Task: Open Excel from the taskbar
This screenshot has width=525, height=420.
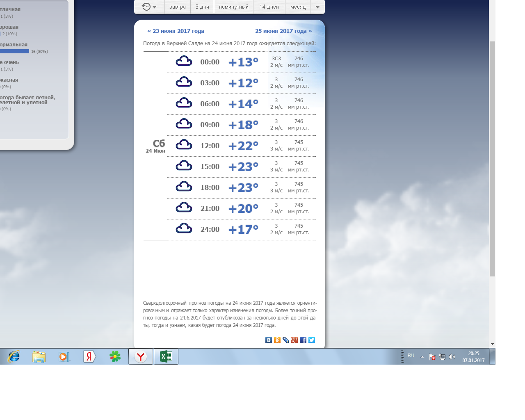Action: point(166,356)
